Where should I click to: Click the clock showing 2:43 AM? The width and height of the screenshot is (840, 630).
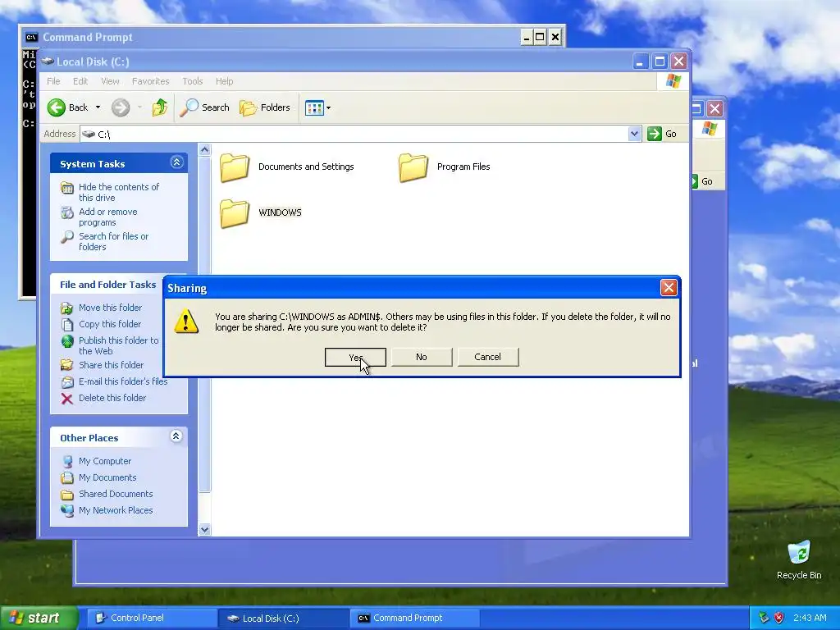[810, 618]
